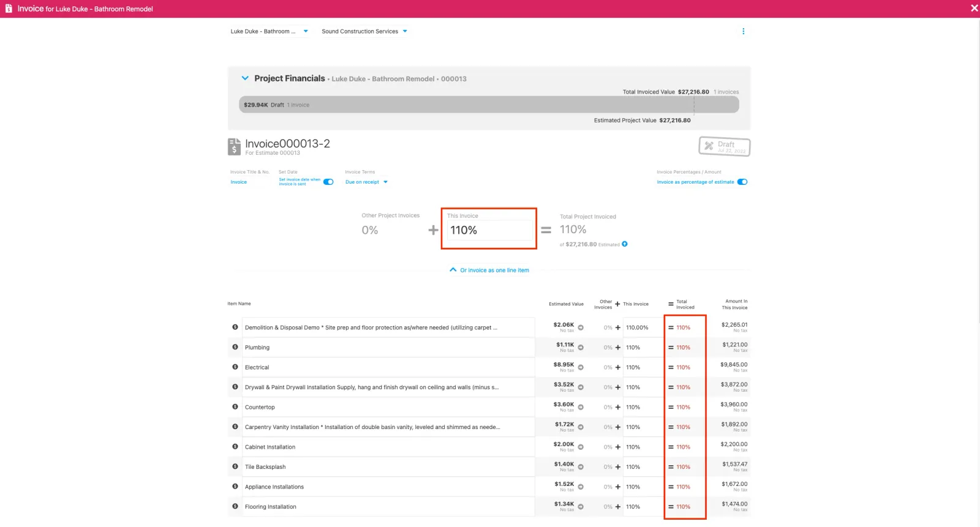980x527 pixels.
Task: Disable invoice as percentage of estimate toggle
Action: (742, 182)
